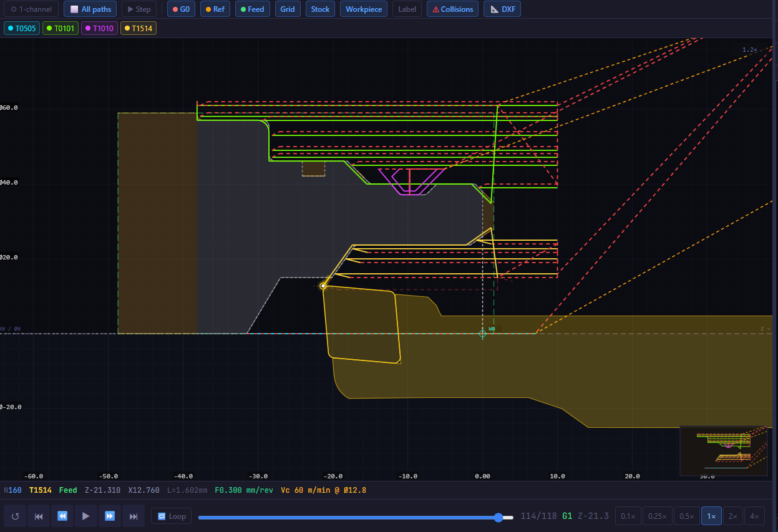This screenshot has width=778, height=532.
Task: Toggle DXF overlay
Action: tap(502, 9)
